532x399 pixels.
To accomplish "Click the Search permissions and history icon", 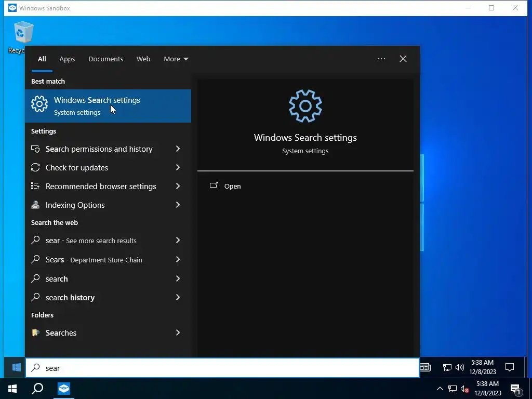I will 36,149.
